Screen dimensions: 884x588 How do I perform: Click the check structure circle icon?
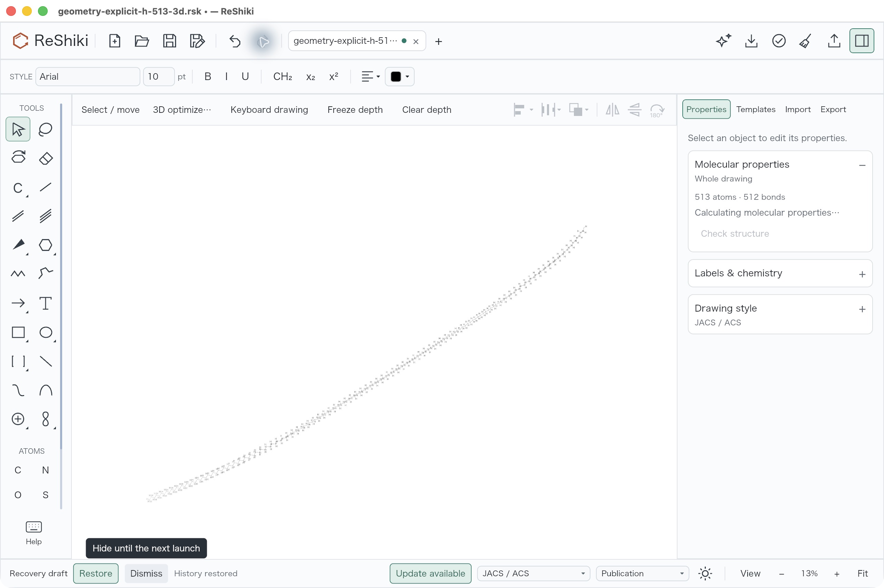[x=779, y=41]
